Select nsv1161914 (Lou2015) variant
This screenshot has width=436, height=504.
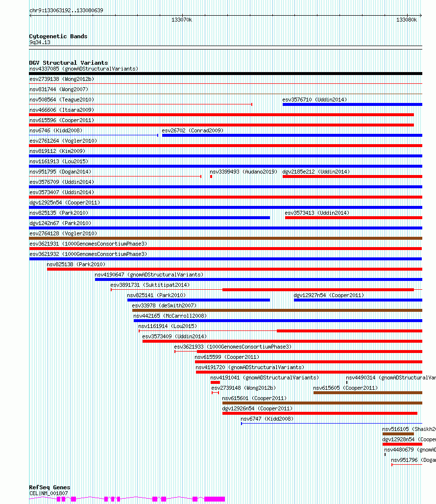168,326
